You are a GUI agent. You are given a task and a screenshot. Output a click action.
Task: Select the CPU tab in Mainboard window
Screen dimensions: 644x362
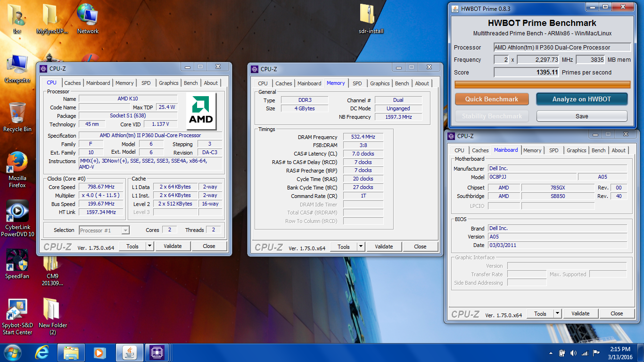pos(459,150)
